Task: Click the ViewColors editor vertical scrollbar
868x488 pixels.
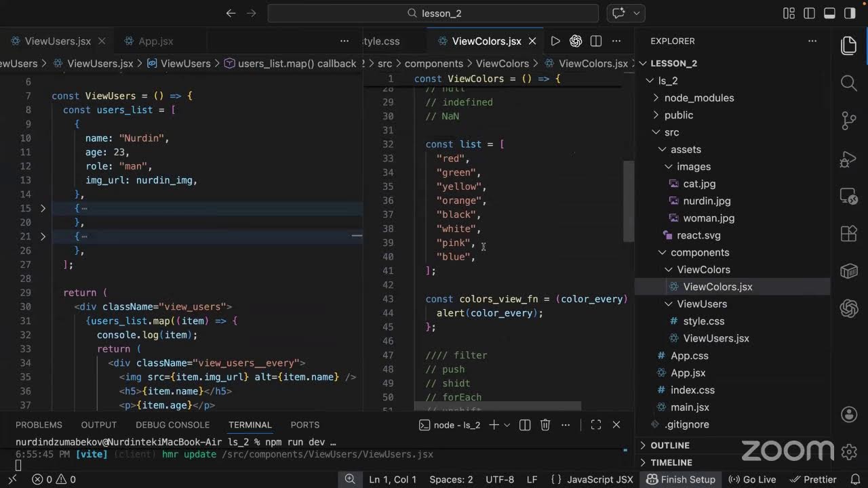Action: point(629,201)
